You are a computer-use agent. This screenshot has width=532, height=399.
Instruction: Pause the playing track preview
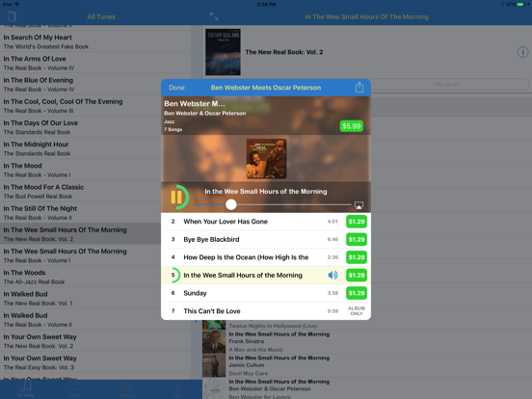(x=176, y=198)
